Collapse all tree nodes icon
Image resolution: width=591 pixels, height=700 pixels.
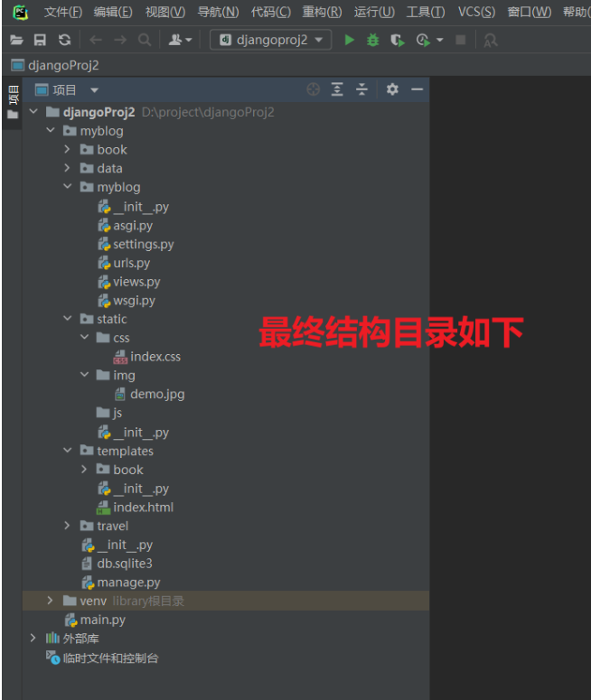click(361, 89)
